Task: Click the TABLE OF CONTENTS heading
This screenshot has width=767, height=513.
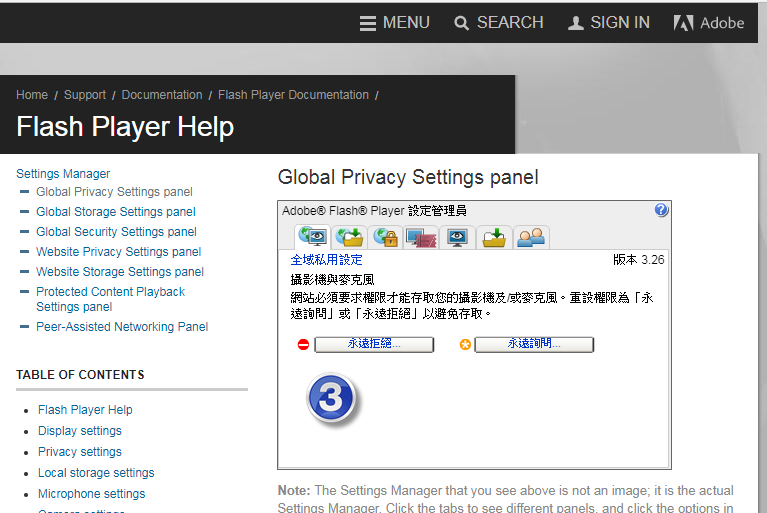Action: coord(80,375)
